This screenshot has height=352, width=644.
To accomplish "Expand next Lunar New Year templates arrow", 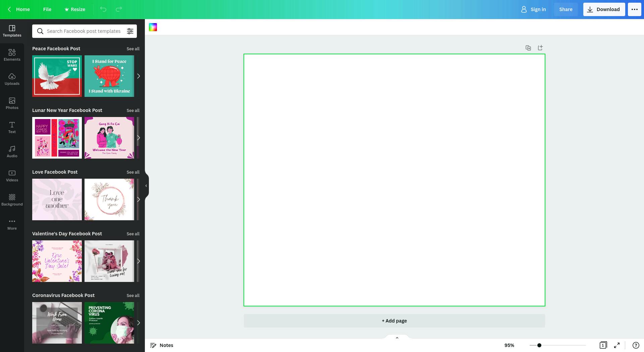I will click(138, 138).
